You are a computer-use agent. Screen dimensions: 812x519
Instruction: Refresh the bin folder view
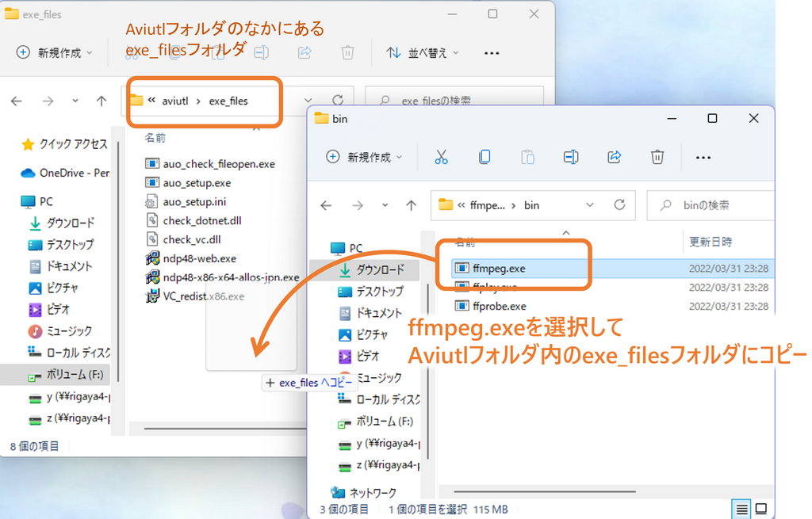(x=619, y=205)
